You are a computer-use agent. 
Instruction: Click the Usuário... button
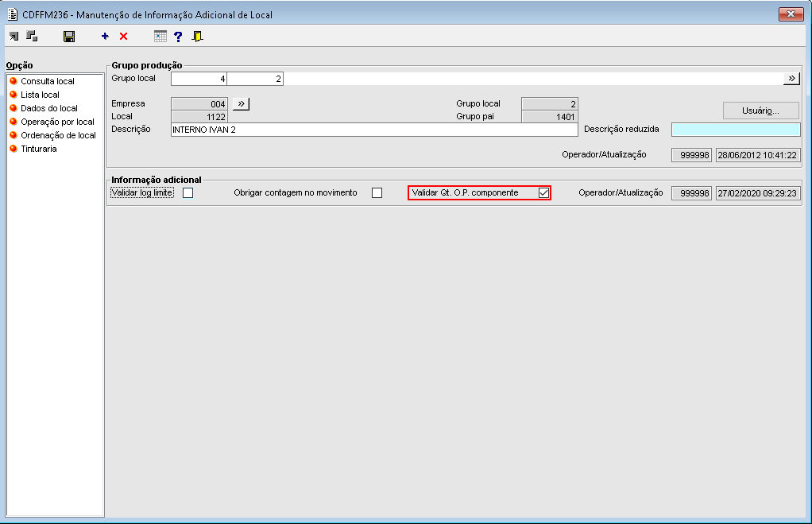click(760, 111)
